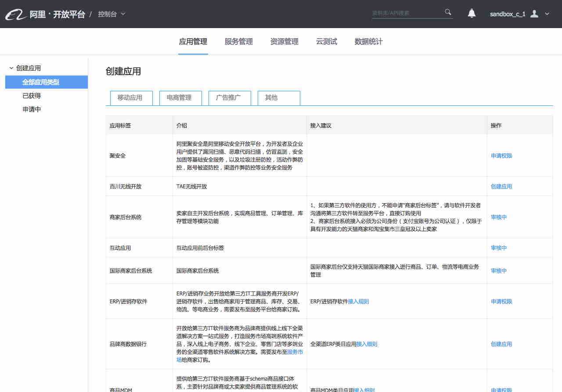The height and width of the screenshot is (392, 562).
Task: Select the 移动应用 category tab
Action: (x=130, y=98)
